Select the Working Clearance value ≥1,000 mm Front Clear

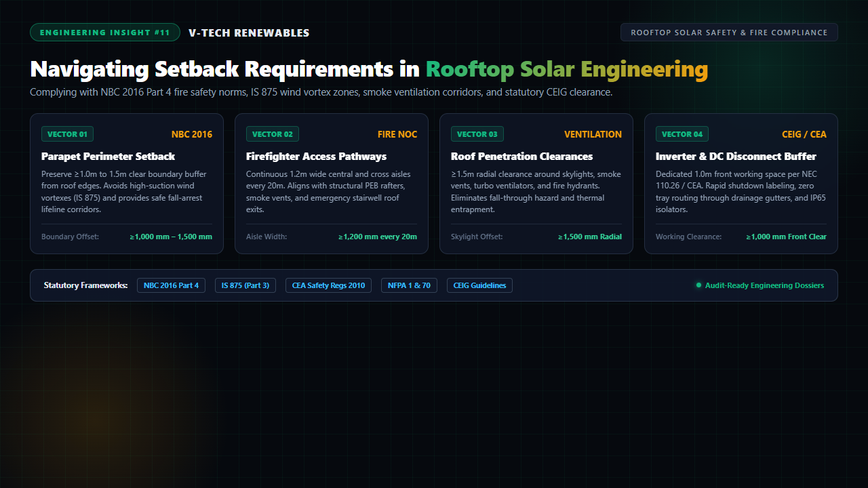[x=787, y=237]
